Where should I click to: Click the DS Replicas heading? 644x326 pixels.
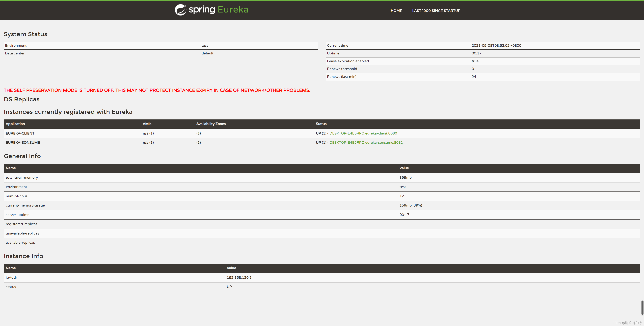[x=21, y=99]
